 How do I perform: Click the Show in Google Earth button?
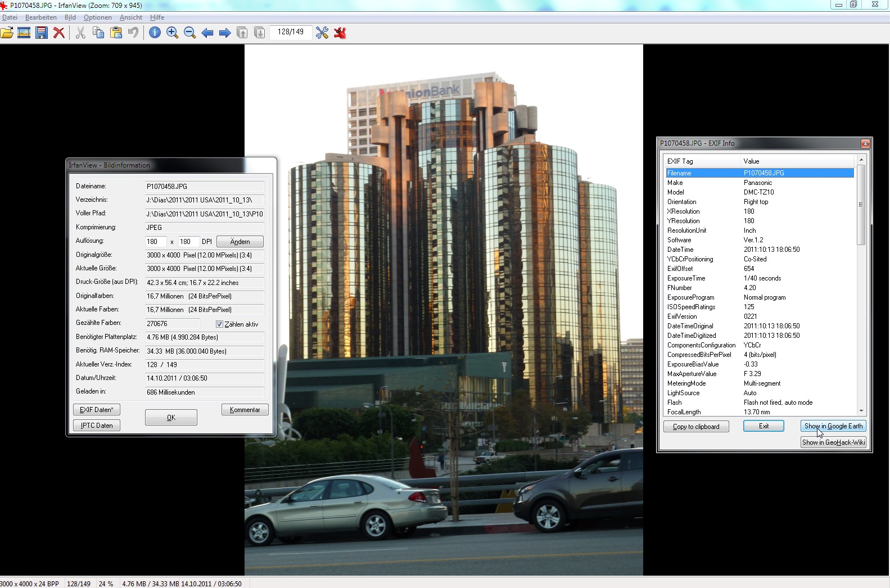pos(833,426)
